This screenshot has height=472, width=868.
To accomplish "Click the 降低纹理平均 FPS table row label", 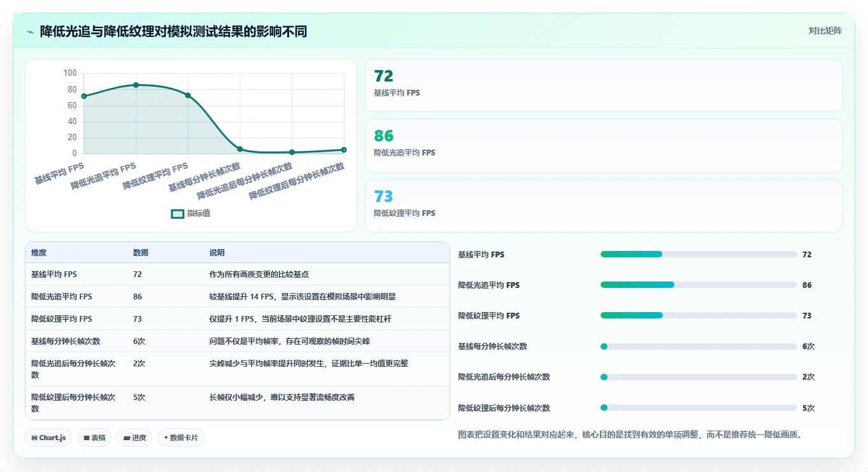I will 62,319.
